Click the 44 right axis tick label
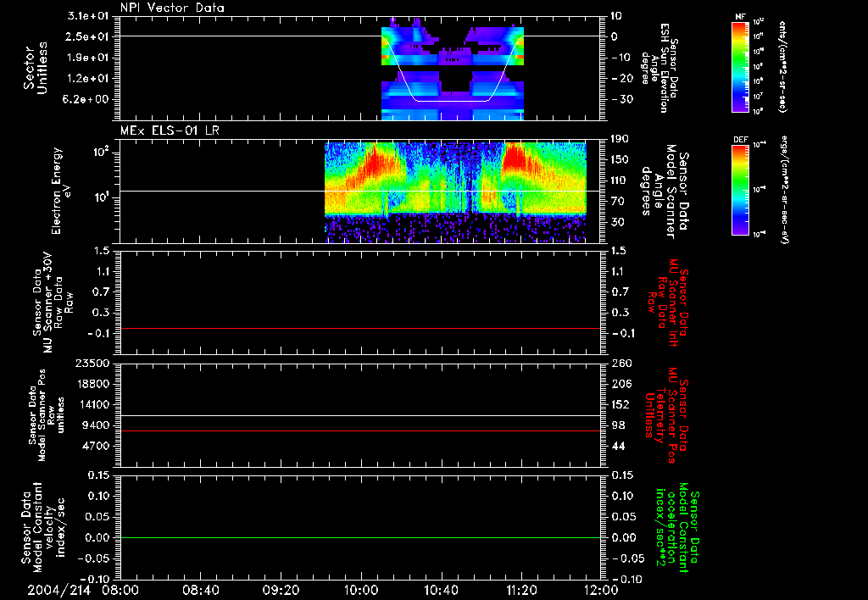868x600 pixels. (x=619, y=446)
